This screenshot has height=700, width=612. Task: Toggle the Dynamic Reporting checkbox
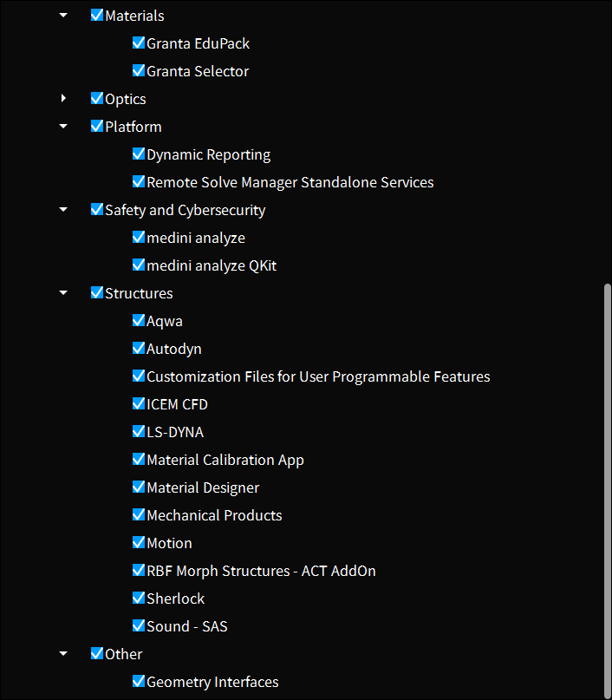139,154
